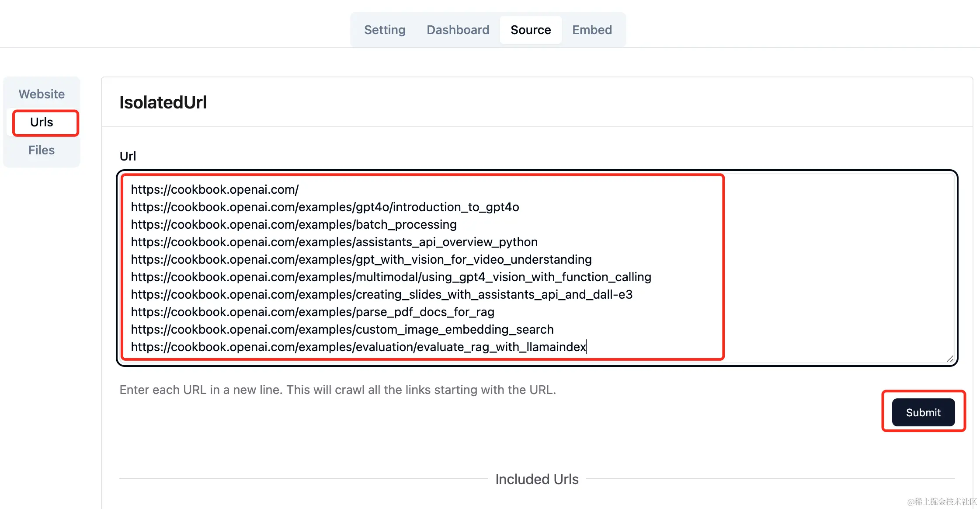Place cursor on the batch_processing URL line
The image size is (980, 509).
coord(294,224)
